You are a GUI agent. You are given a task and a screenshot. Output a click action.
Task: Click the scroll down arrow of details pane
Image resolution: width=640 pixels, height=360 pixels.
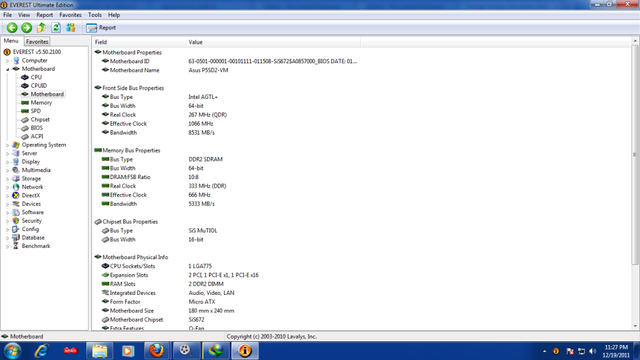point(635,326)
